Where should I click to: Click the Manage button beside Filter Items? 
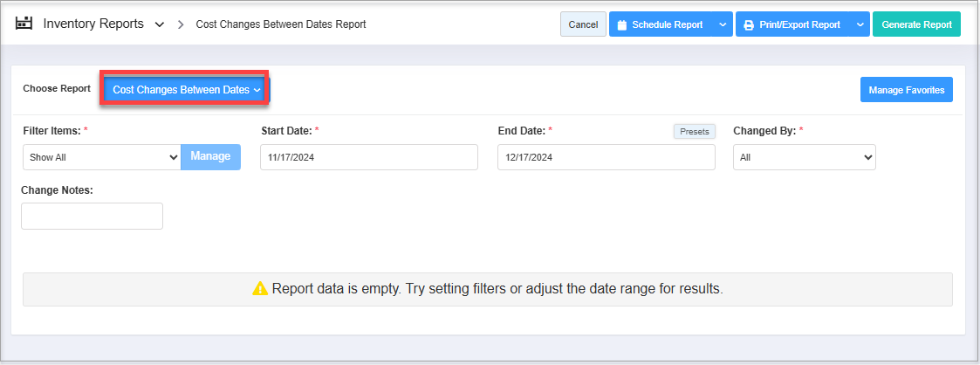(x=210, y=156)
